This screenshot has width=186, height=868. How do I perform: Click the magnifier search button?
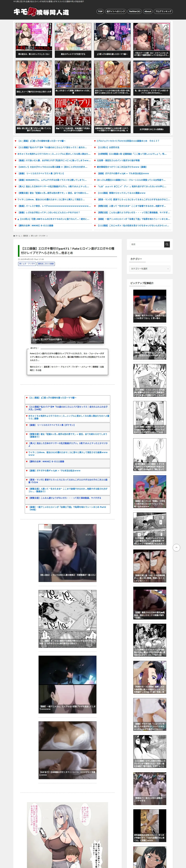(167, 244)
